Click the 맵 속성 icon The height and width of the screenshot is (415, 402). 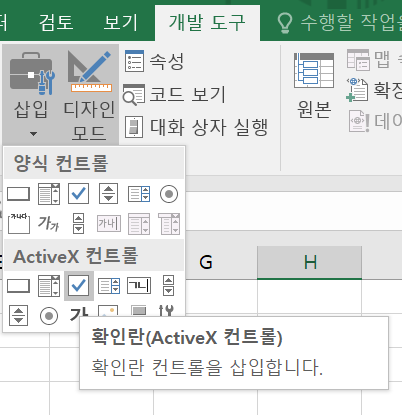[358, 60]
